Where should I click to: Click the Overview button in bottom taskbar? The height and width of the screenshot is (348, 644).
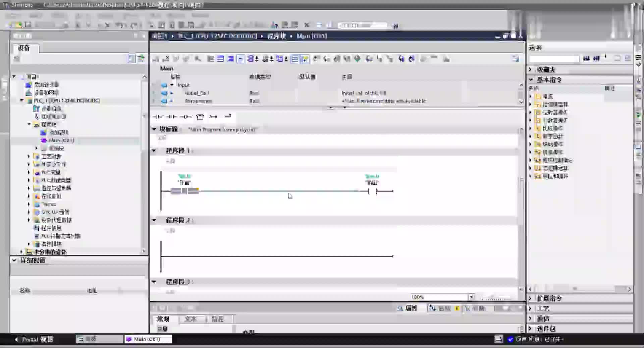tap(100, 339)
